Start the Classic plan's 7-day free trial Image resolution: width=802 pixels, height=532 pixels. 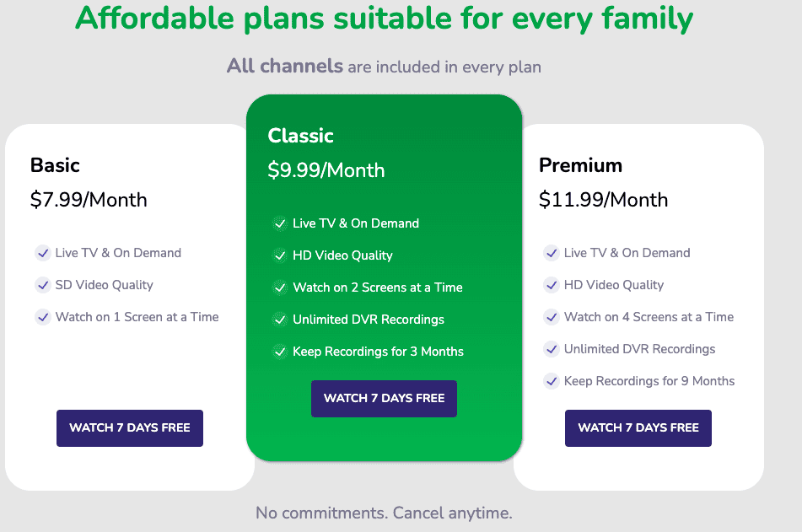pyautogui.click(x=384, y=399)
